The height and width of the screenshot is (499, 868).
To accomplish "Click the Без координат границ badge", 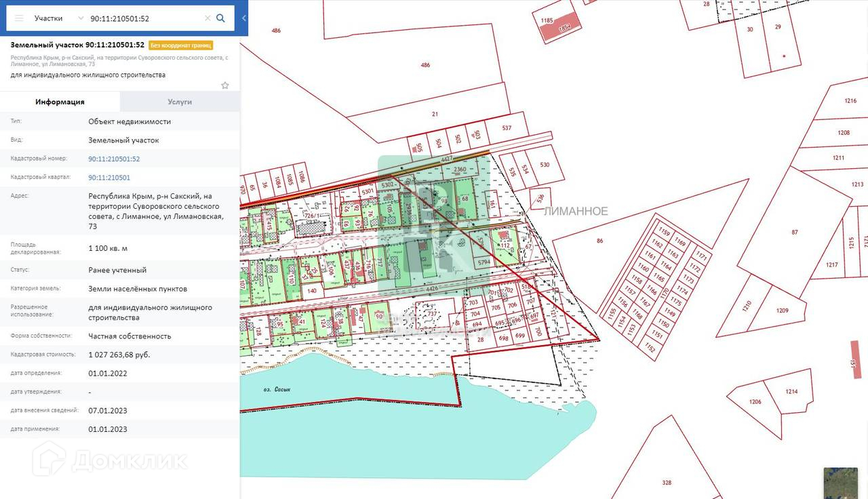I will coord(181,45).
